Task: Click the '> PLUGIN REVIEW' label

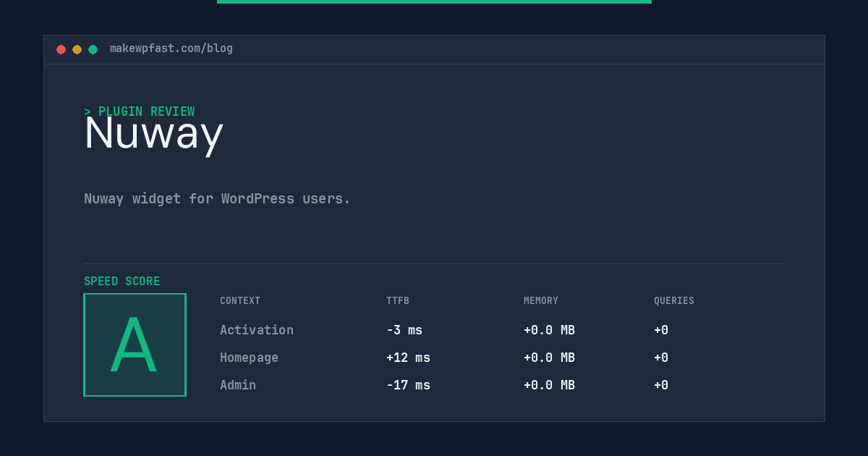Action: coord(140,111)
